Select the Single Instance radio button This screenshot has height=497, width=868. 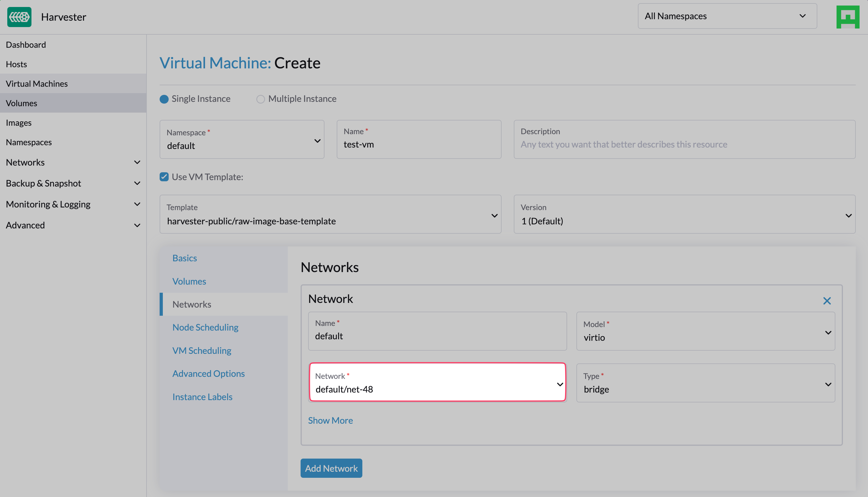(164, 99)
